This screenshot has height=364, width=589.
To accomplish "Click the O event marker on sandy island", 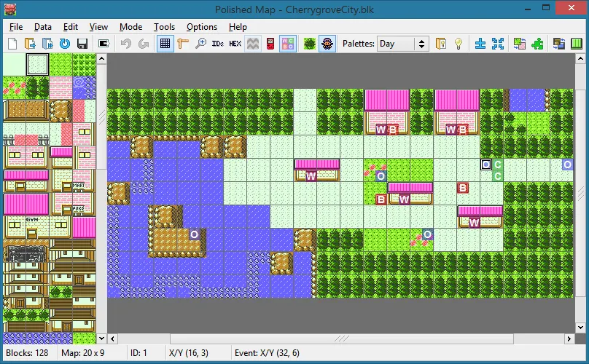I will point(194,234).
